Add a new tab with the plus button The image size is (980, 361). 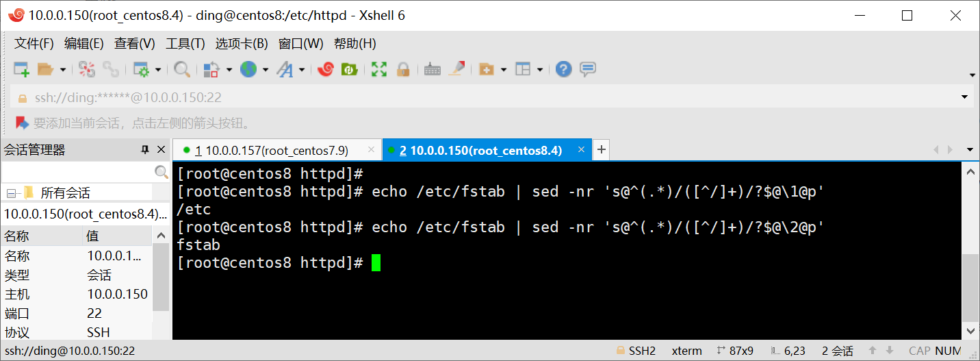[600, 150]
